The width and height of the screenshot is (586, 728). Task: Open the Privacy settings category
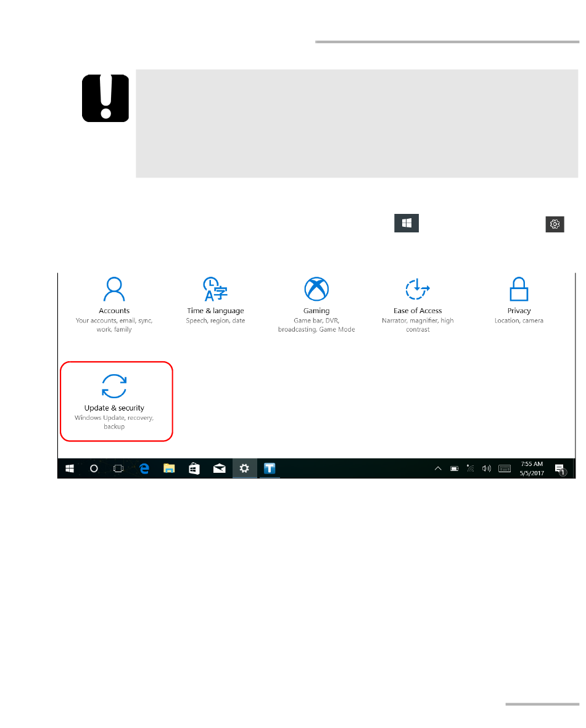click(x=519, y=300)
